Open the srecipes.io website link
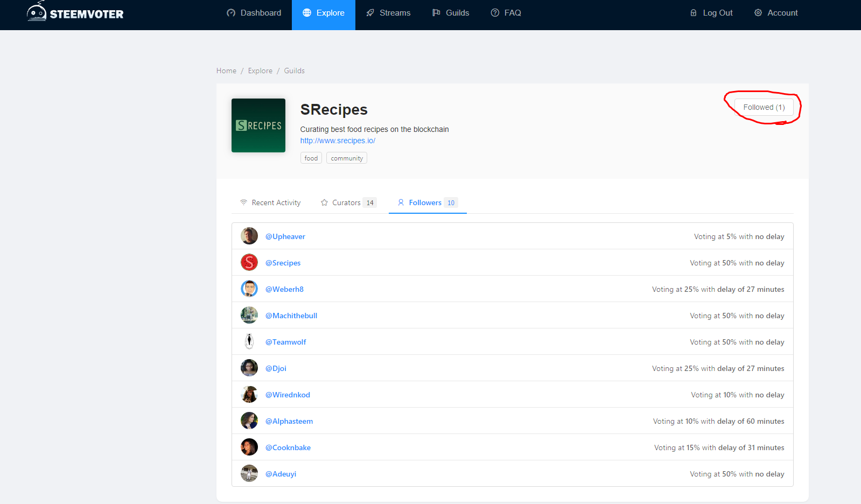This screenshot has height=504, width=861. pyautogui.click(x=338, y=141)
